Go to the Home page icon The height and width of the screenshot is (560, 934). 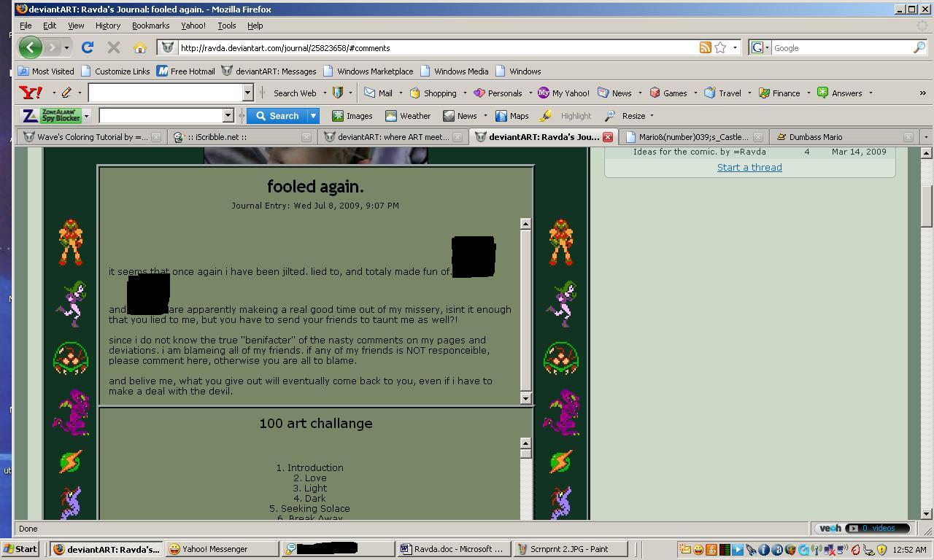[x=140, y=48]
